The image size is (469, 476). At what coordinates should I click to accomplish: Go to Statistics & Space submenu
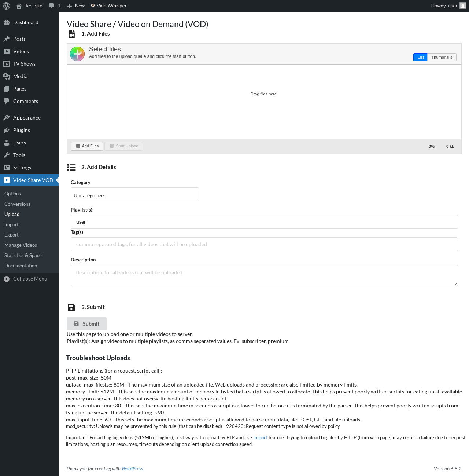point(23,255)
